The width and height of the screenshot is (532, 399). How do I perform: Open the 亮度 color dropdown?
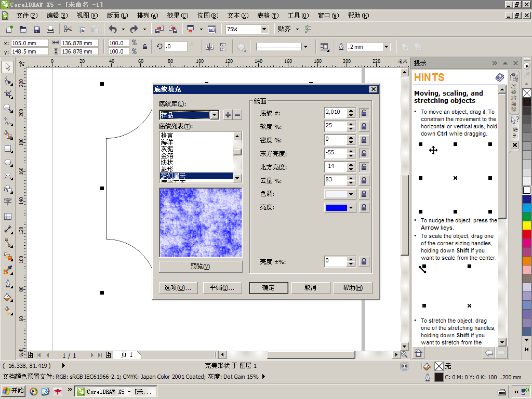click(351, 208)
